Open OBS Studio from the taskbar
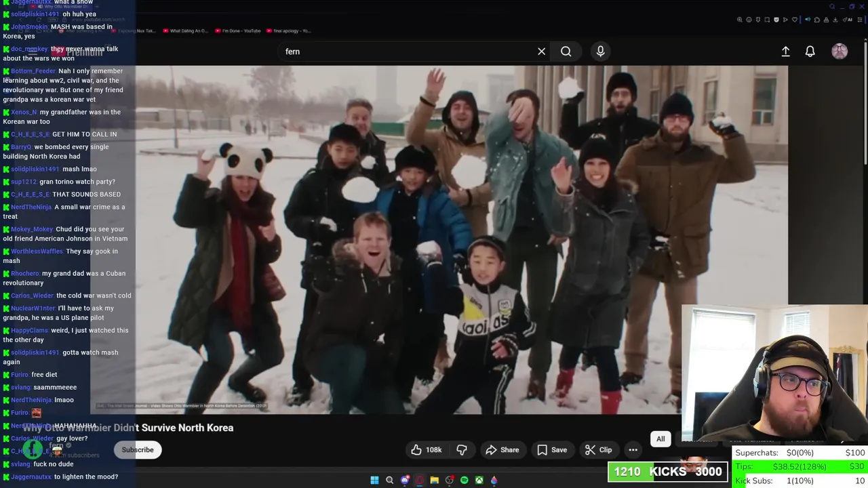Screen dimensions: 868x488 449,480
